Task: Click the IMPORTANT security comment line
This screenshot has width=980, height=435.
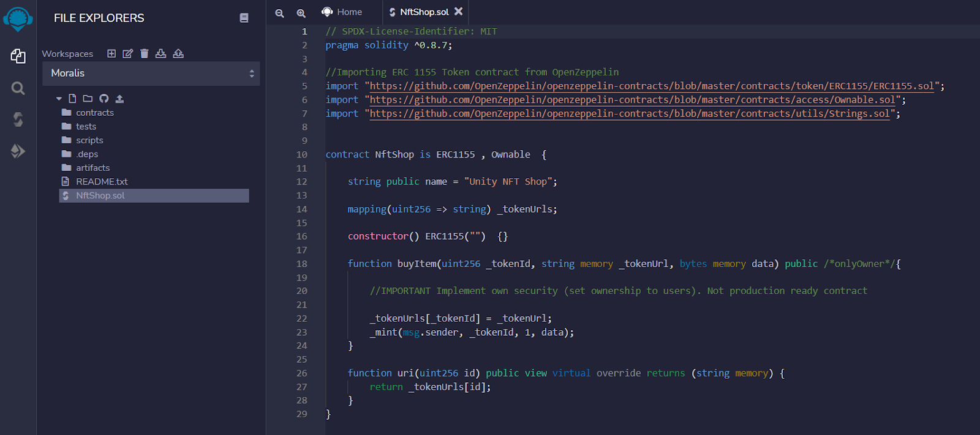Action: 619,290
